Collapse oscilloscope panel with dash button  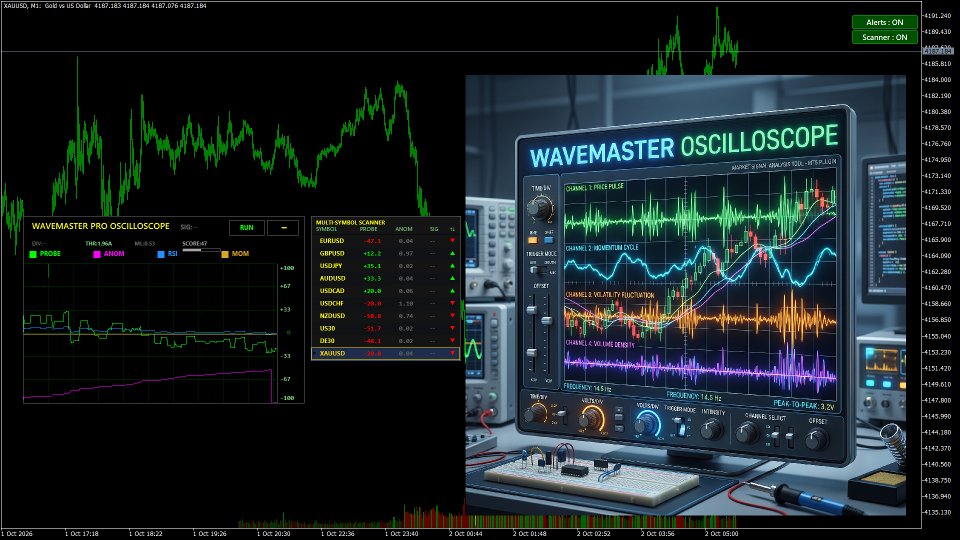point(283,227)
